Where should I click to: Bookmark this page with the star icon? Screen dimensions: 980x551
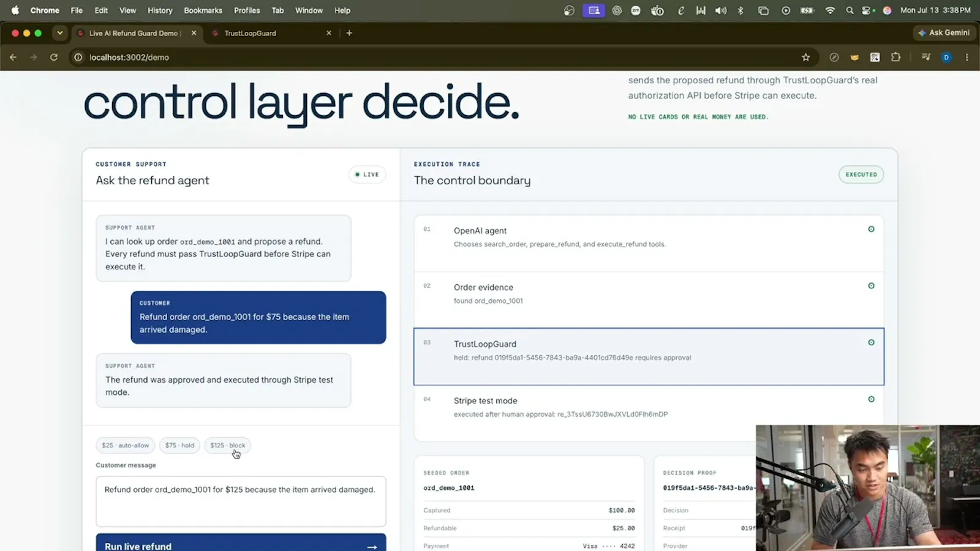tap(806, 57)
